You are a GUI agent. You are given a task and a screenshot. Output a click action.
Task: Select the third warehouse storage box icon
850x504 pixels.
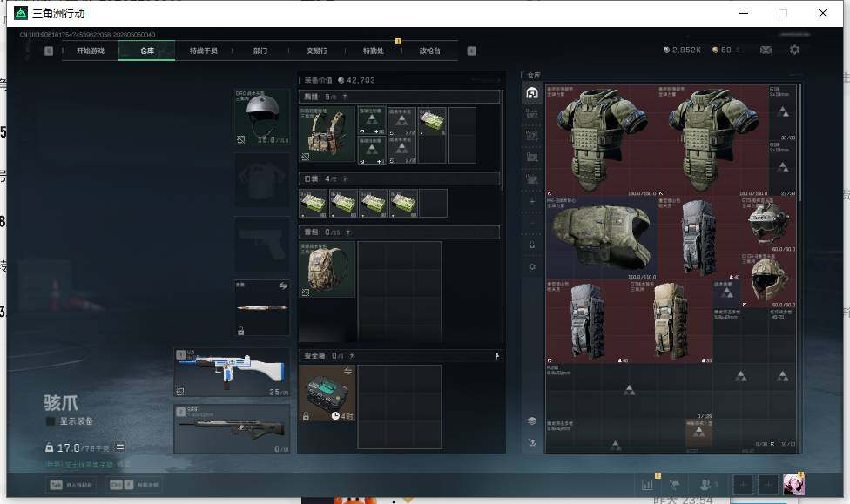(x=532, y=136)
